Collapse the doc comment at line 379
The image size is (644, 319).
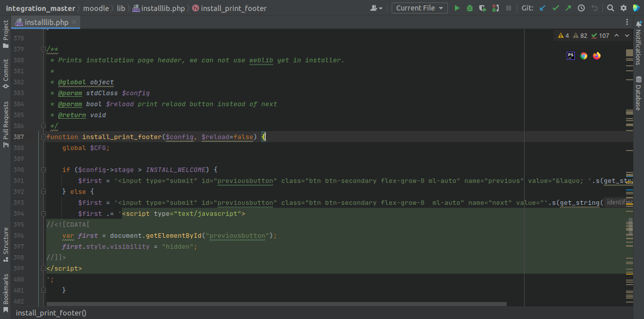[43, 49]
